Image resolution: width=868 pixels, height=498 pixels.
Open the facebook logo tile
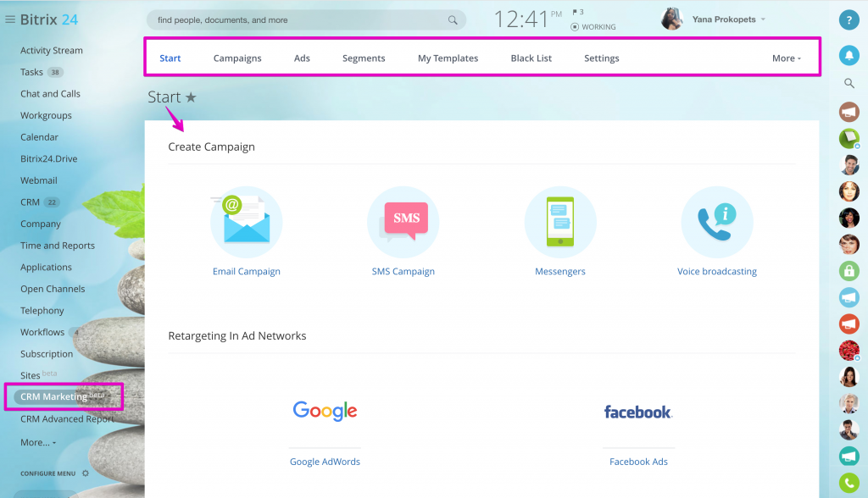click(x=638, y=412)
